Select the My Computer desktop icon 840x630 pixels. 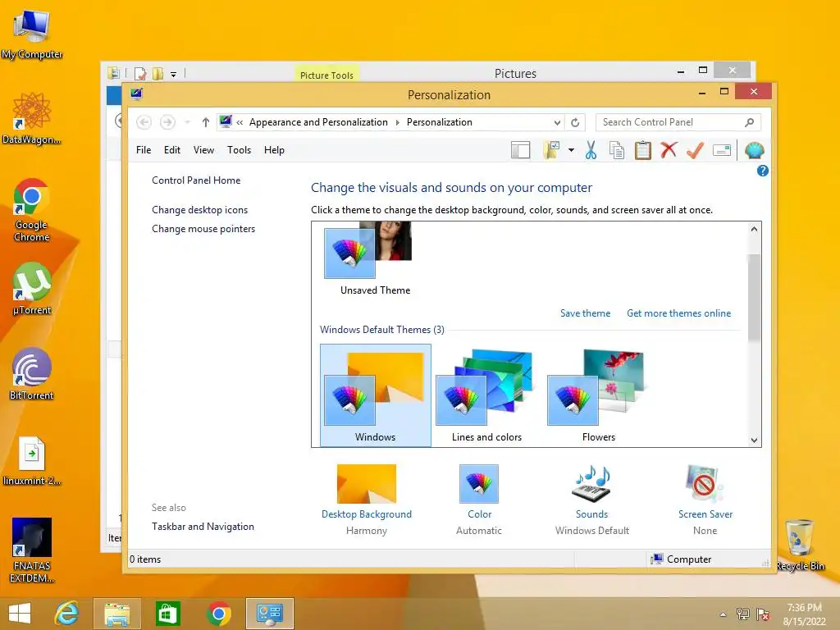click(x=32, y=34)
